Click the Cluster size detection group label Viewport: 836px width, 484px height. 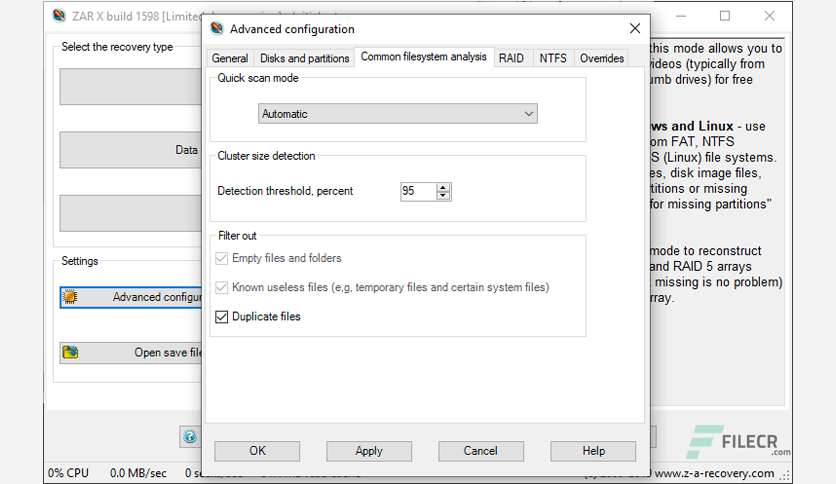click(x=266, y=156)
